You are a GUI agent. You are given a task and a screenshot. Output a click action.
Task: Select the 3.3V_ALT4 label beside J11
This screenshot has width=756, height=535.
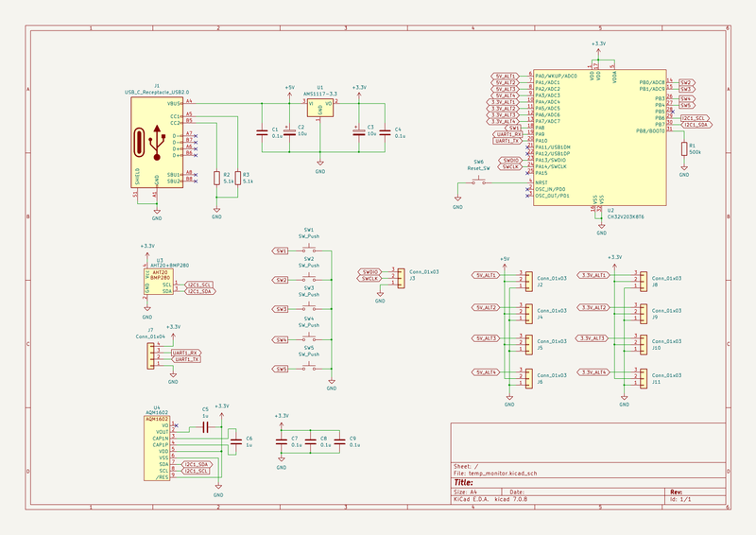coord(594,372)
